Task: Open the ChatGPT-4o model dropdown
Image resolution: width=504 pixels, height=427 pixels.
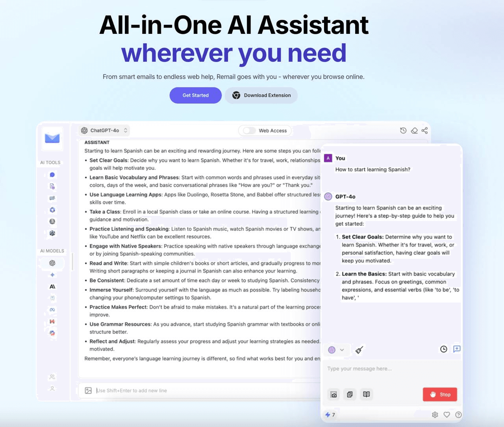Action: coord(104,130)
